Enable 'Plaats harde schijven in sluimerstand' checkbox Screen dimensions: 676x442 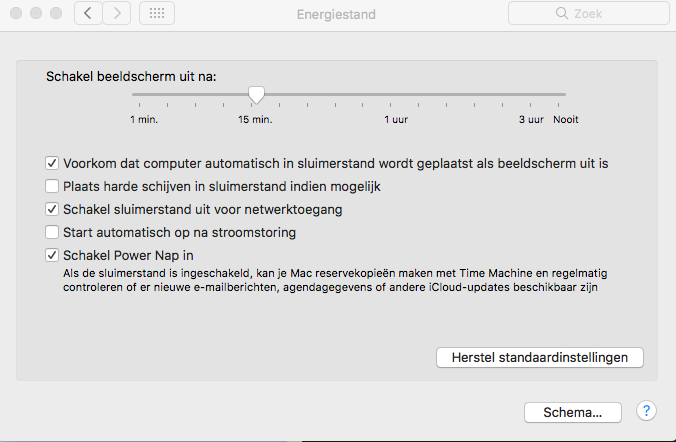click(x=53, y=186)
